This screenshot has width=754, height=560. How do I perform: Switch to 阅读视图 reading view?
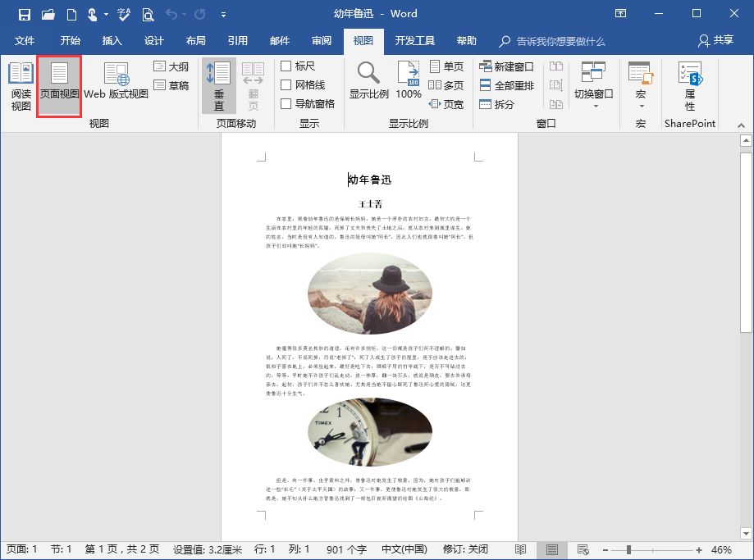click(x=21, y=87)
